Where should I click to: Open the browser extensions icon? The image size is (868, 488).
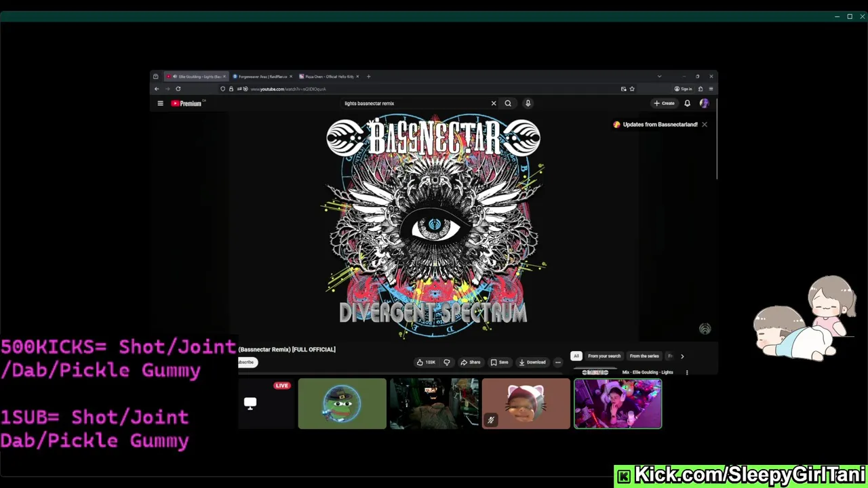tap(701, 89)
